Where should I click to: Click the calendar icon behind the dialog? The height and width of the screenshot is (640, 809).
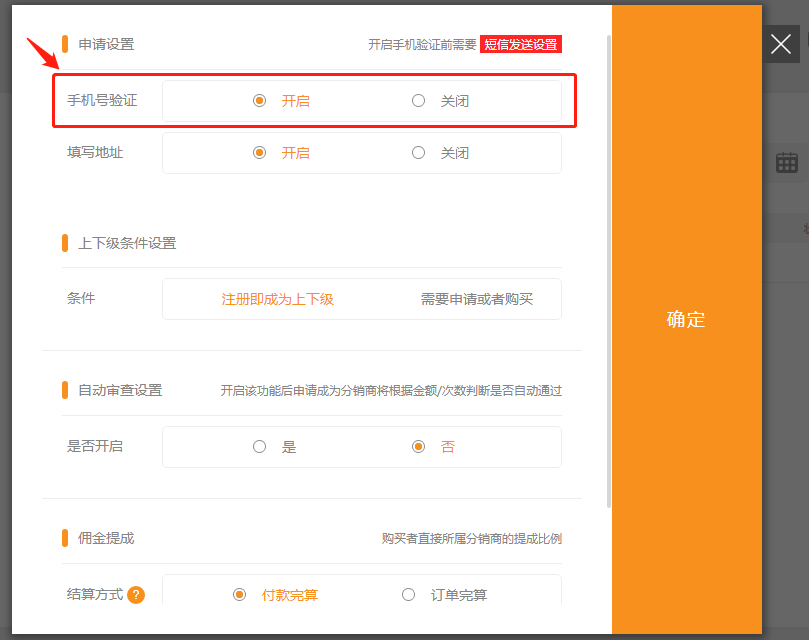tap(787, 162)
